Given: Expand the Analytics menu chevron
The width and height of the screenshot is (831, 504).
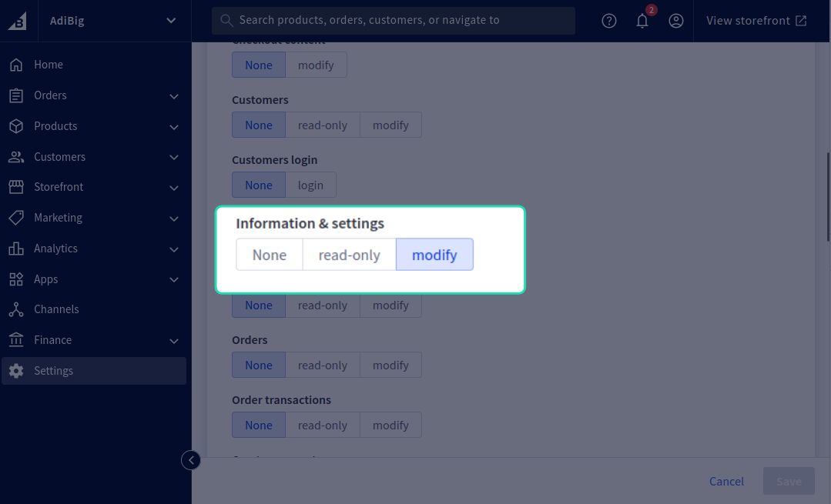Looking at the screenshot, I should [174, 249].
